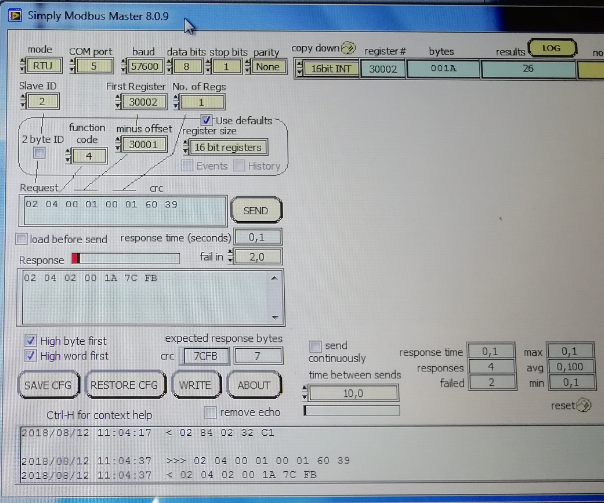Open the parity None selector
This screenshot has width=604, height=503.
[266, 66]
